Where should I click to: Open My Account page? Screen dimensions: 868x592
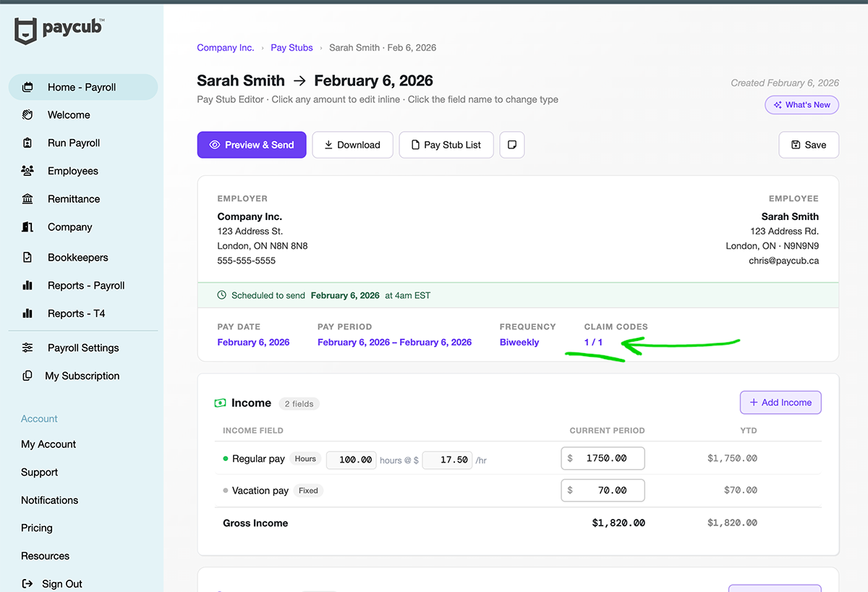pos(48,444)
